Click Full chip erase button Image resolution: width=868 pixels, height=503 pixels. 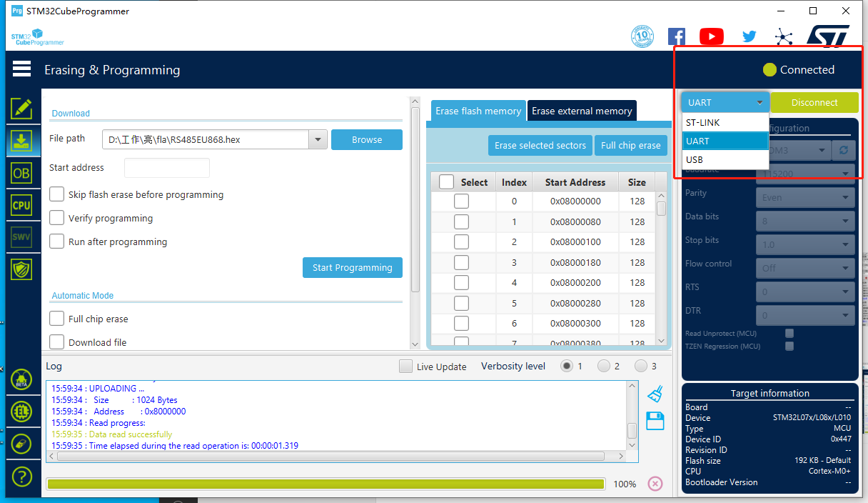(x=630, y=145)
